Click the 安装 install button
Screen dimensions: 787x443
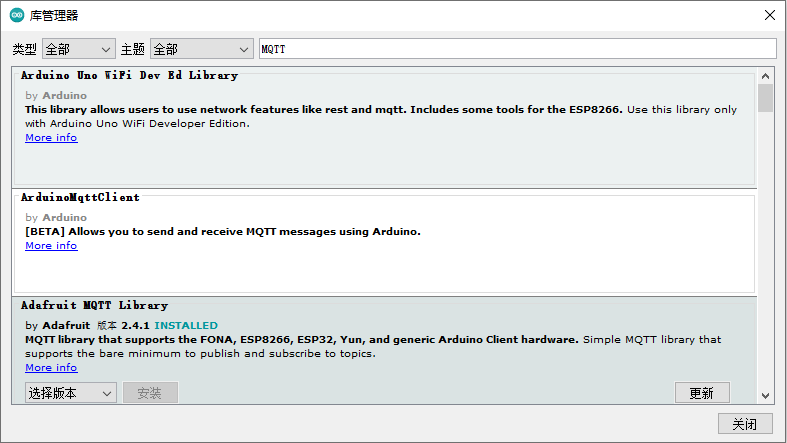150,393
